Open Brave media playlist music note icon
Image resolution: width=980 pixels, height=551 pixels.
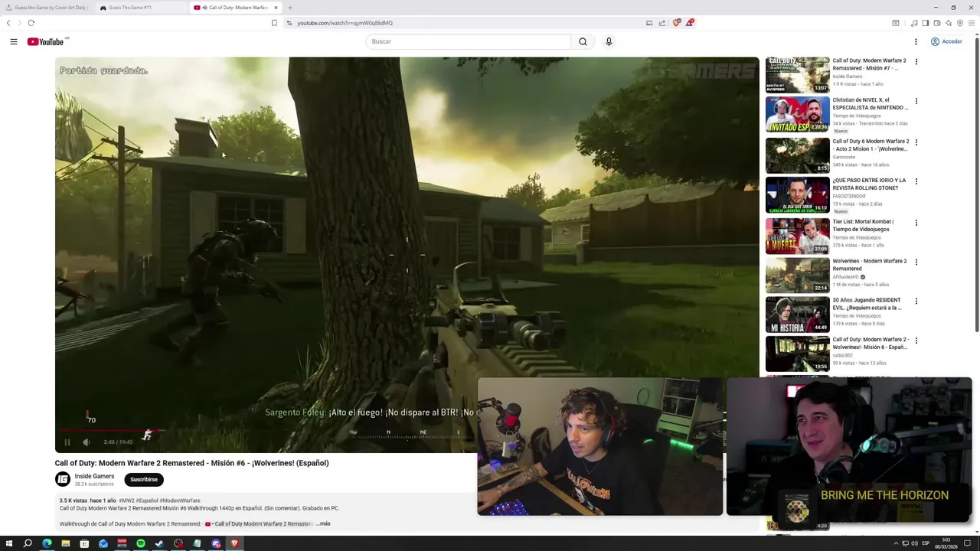(914, 23)
